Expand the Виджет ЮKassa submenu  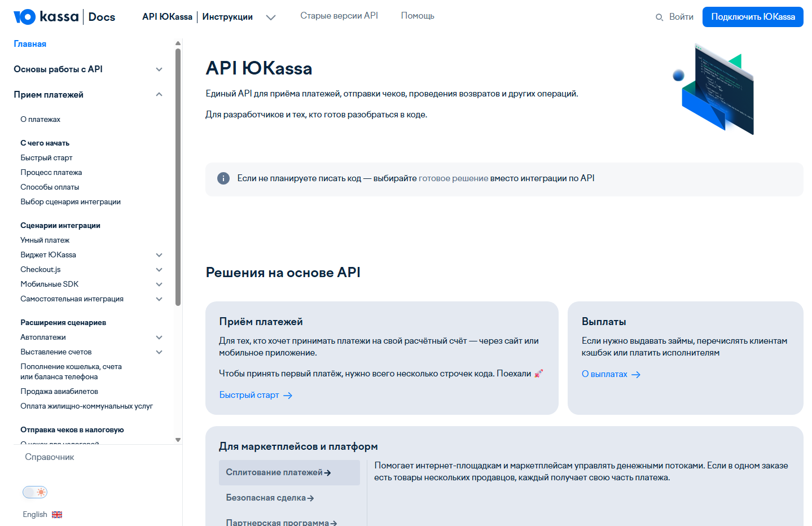point(159,255)
